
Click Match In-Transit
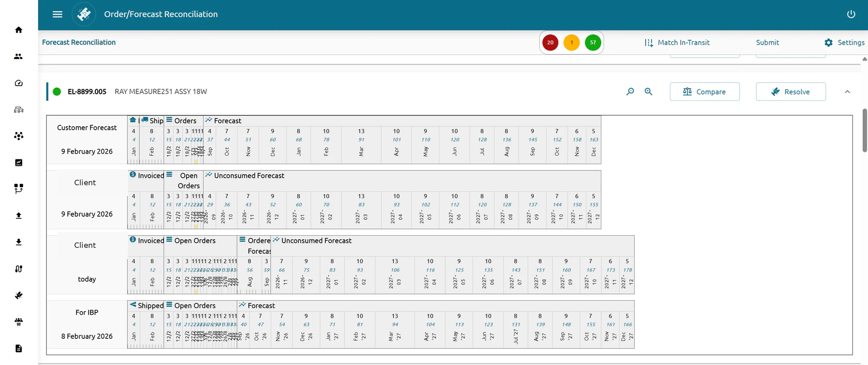click(677, 43)
